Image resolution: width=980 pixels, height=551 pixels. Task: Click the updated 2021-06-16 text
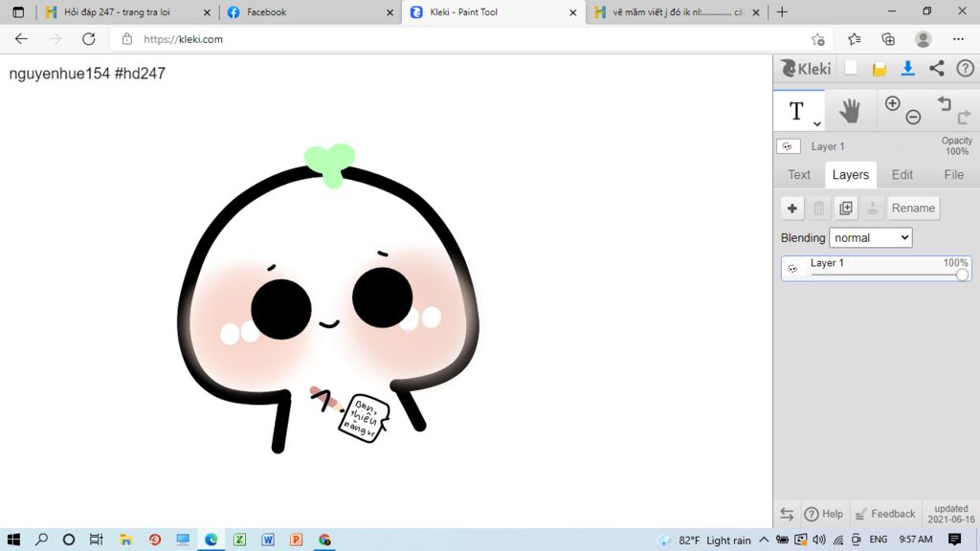[951, 514]
